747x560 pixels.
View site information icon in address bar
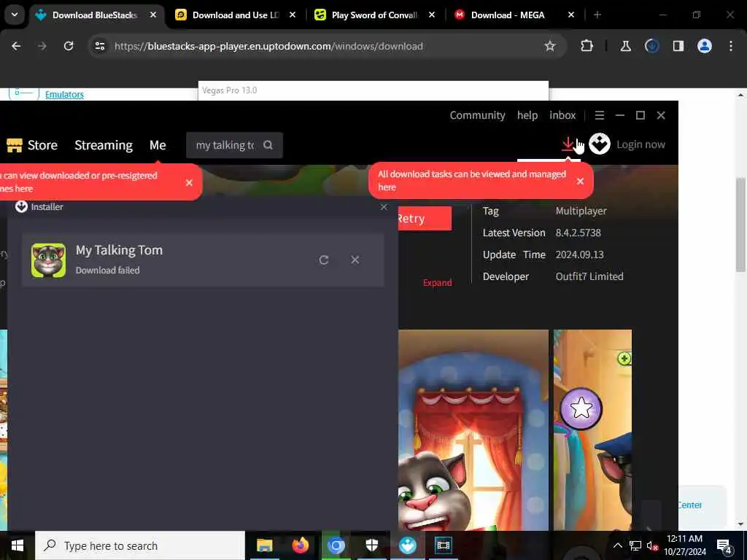[99, 46]
